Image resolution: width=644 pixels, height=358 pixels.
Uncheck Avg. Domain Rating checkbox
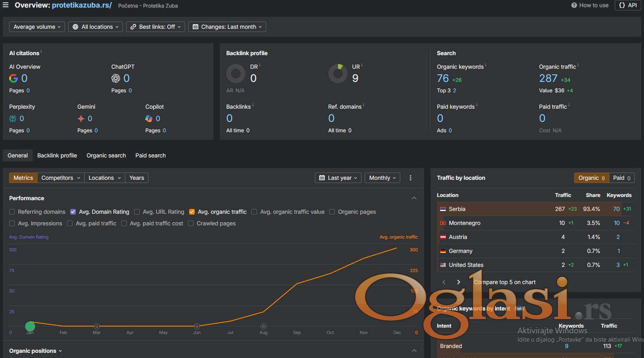pos(73,212)
